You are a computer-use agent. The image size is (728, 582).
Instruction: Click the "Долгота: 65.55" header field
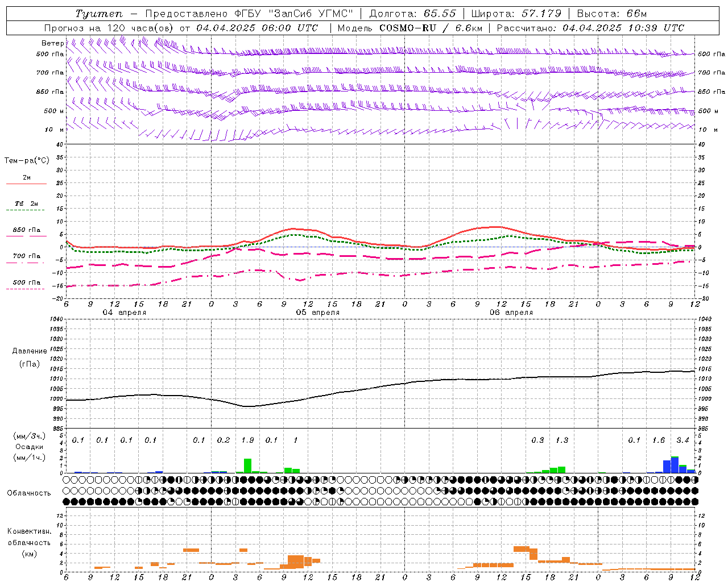click(x=412, y=14)
